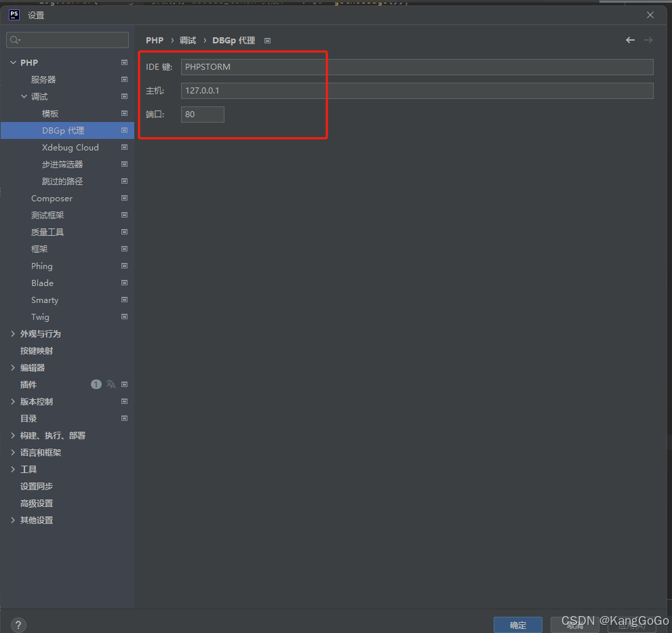Close the 设置 dialog
Image resolution: width=672 pixels, height=633 pixels.
650,15
